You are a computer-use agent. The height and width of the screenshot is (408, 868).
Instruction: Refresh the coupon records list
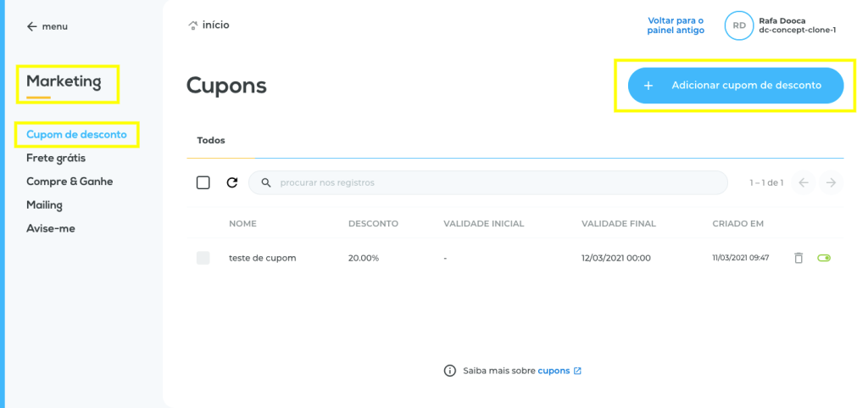click(x=232, y=182)
